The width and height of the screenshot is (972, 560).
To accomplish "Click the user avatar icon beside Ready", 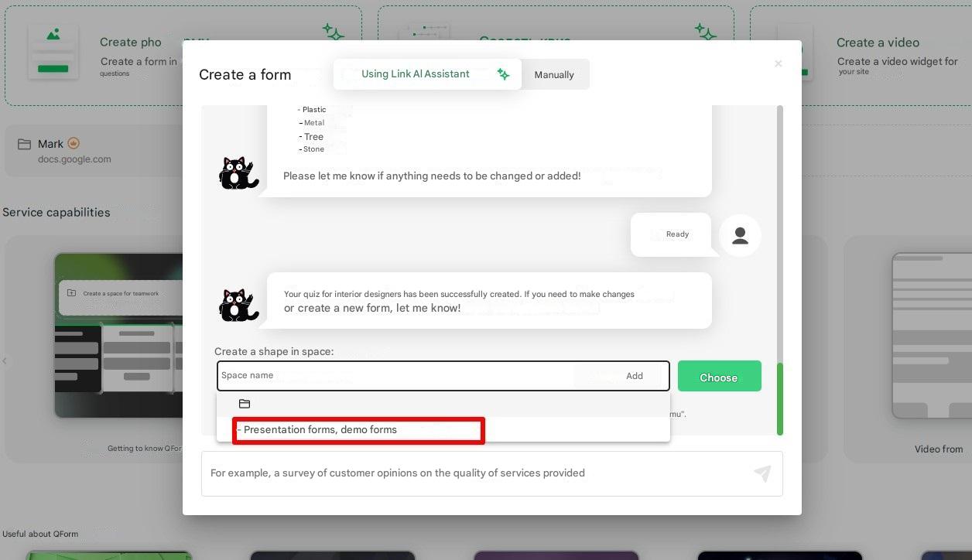I will pyautogui.click(x=740, y=236).
